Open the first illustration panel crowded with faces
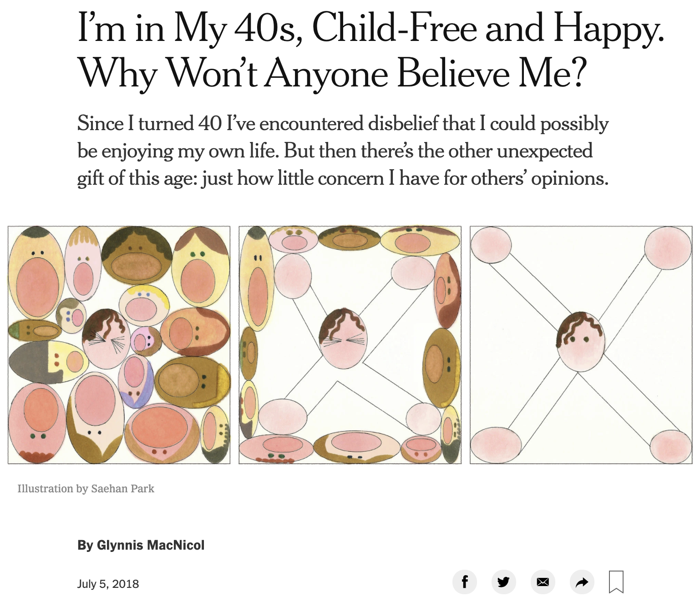The width and height of the screenshot is (700, 607). point(119,345)
